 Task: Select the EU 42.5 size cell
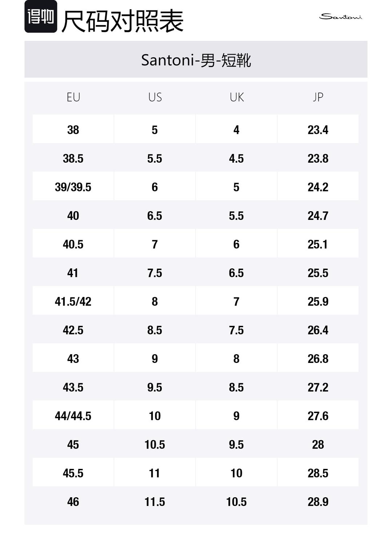73,330
